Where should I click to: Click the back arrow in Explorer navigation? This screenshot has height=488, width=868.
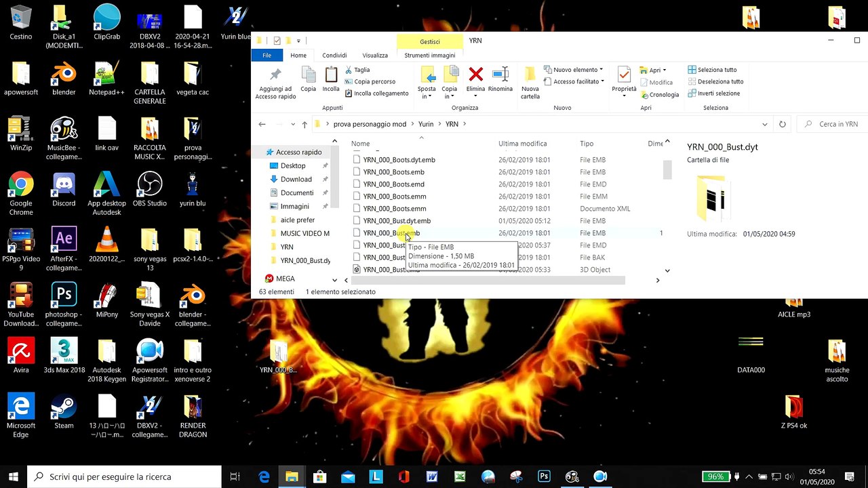click(x=262, y=124)
